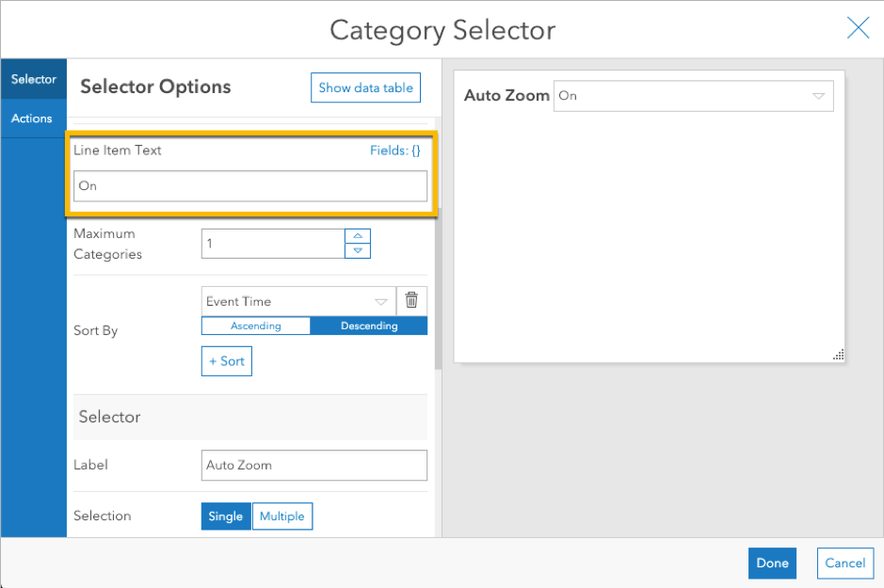
Task: Click the Label input containing Auto Zoom
Action: [x=315, y=465]
